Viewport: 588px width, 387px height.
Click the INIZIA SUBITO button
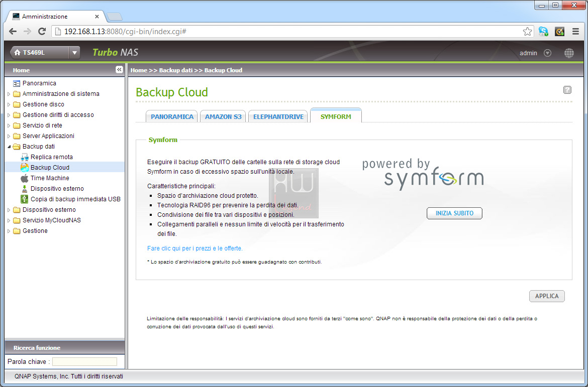[x=454, y=213]
